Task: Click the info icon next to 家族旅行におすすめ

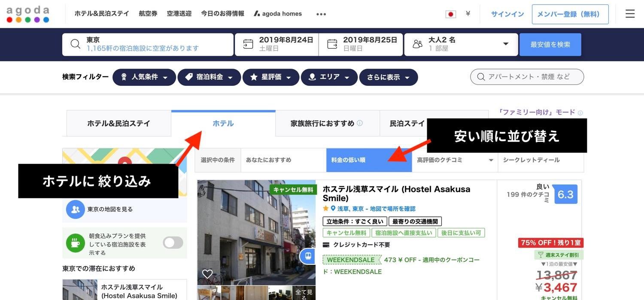Action: [x=360, y=123]
